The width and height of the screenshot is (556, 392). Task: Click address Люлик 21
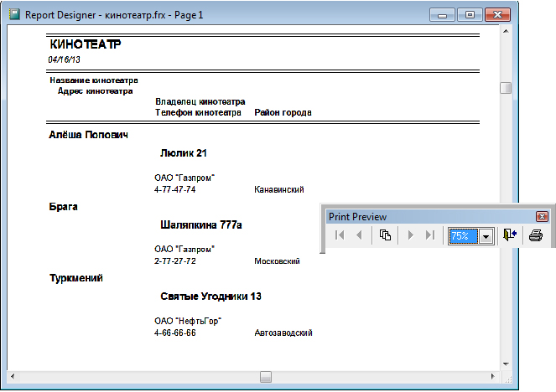[x=184, y=153]
